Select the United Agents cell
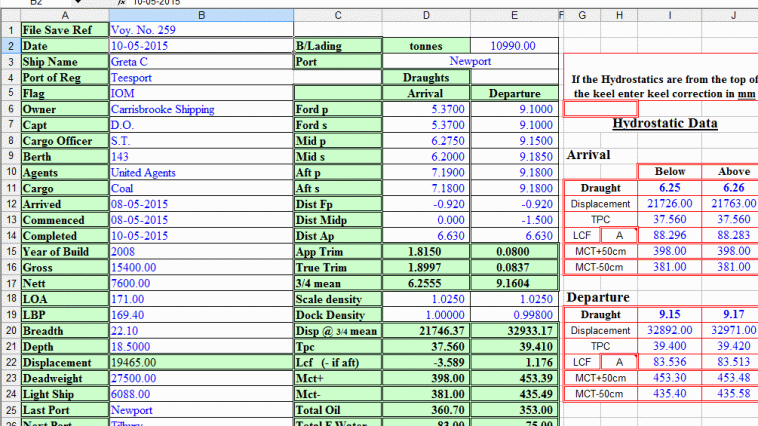This screenshot has width=758, height=426. [200, 172]
